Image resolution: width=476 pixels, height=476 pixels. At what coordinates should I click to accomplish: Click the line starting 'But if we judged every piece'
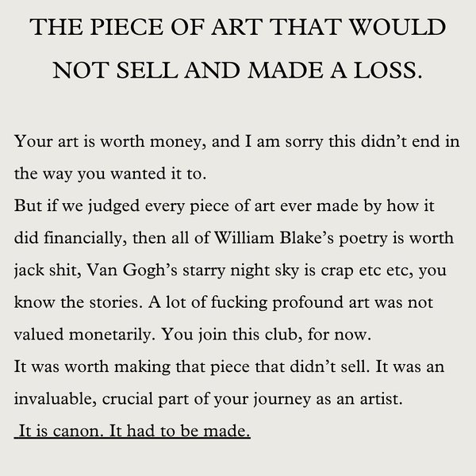click(x=225, y=205)
